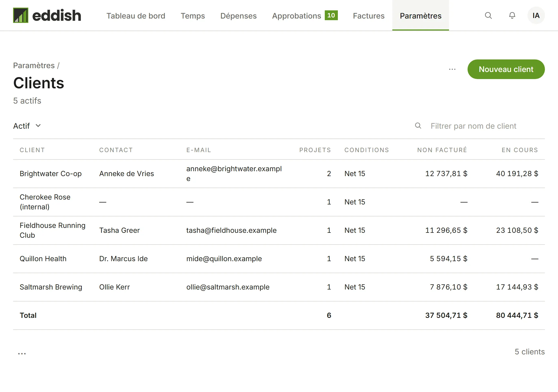The height and width of the screenshot is (392, 558).
Task: Open the Quillon Health client
Action: click(43, 259)
